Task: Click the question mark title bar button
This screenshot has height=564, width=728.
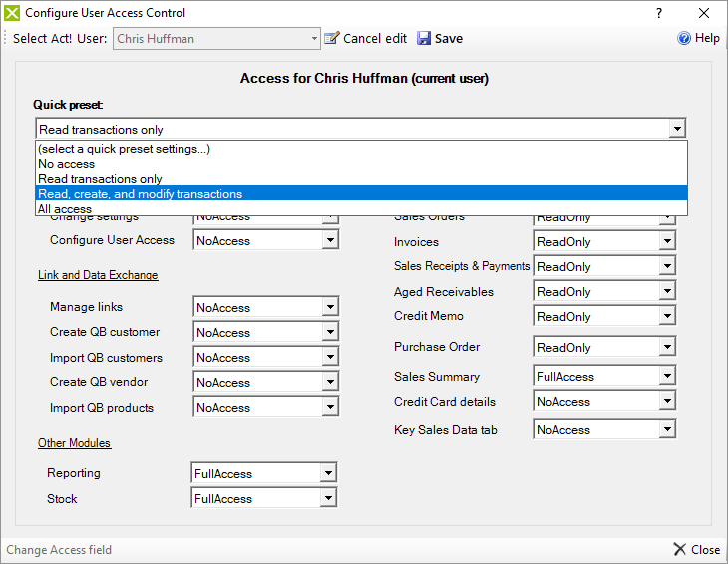Action: pos(659,13)
